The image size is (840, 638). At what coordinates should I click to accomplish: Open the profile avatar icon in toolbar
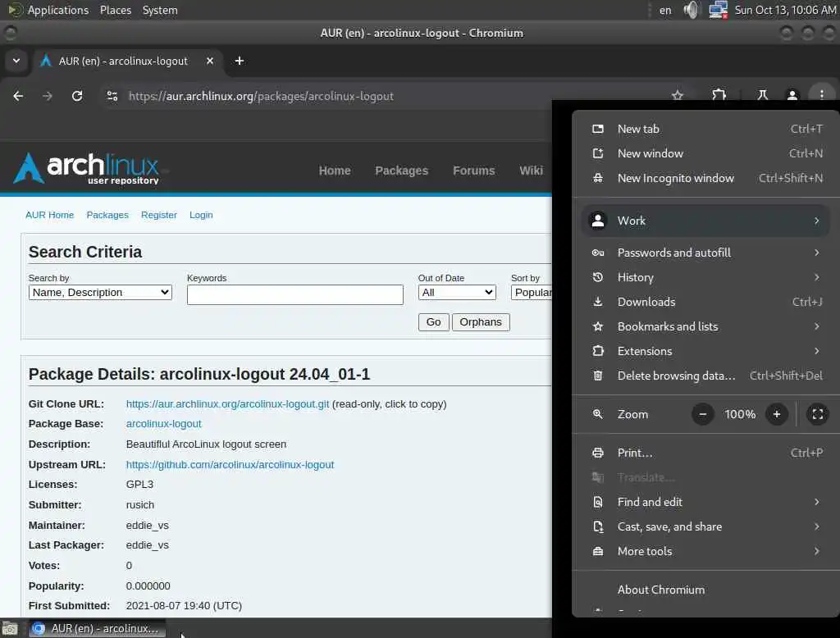(x=792, y=95)
